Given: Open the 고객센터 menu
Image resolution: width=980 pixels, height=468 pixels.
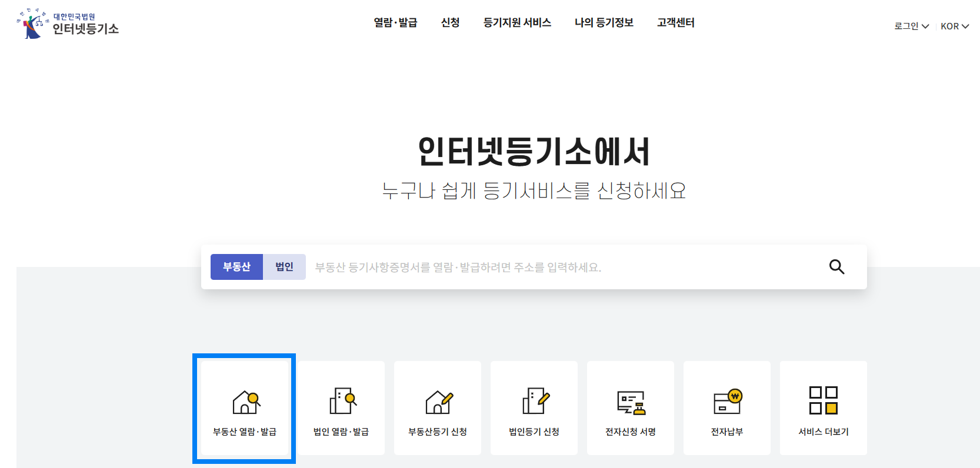Looking at the screenshot, I should point(676,22).
